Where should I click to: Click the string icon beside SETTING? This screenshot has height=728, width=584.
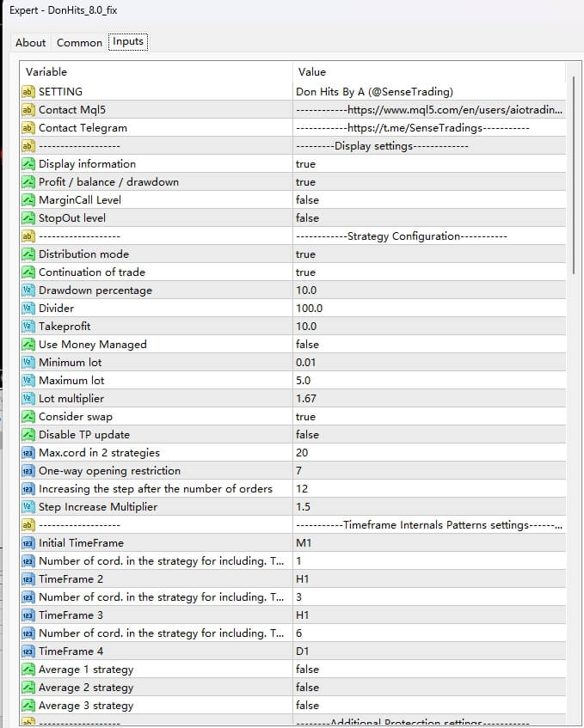coord(27,92)
